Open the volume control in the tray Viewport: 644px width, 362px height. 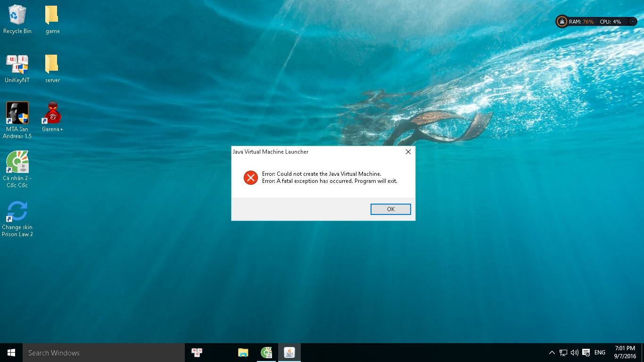coord(575,353)
